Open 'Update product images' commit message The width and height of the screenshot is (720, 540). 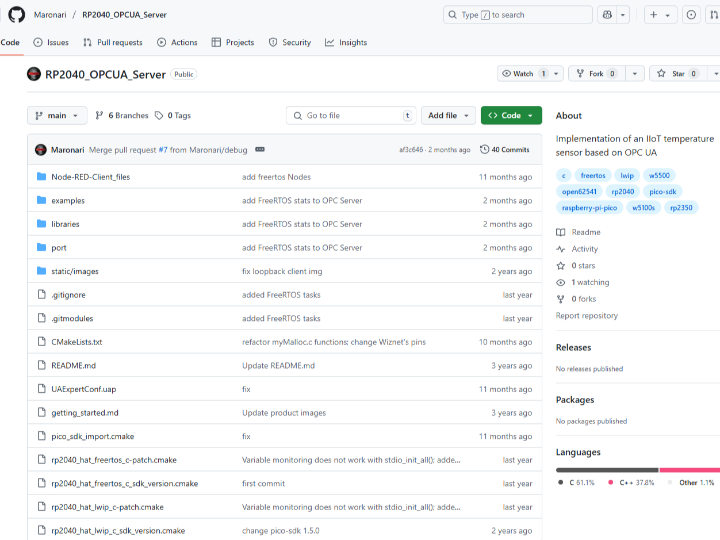pos(284,413)
